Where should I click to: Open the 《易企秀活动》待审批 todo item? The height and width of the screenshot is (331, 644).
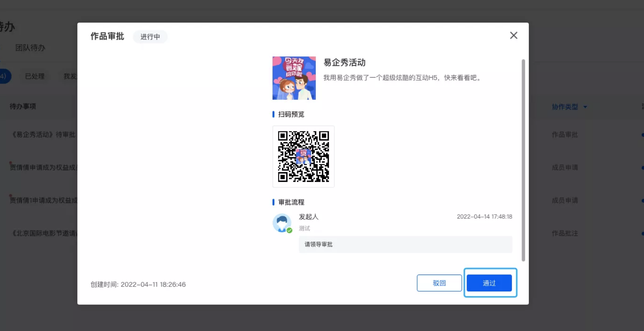[x=43, y=135]
